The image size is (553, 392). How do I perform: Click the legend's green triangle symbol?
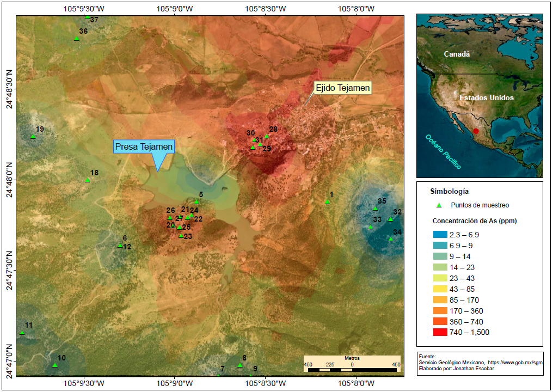[x=439, y=205]
